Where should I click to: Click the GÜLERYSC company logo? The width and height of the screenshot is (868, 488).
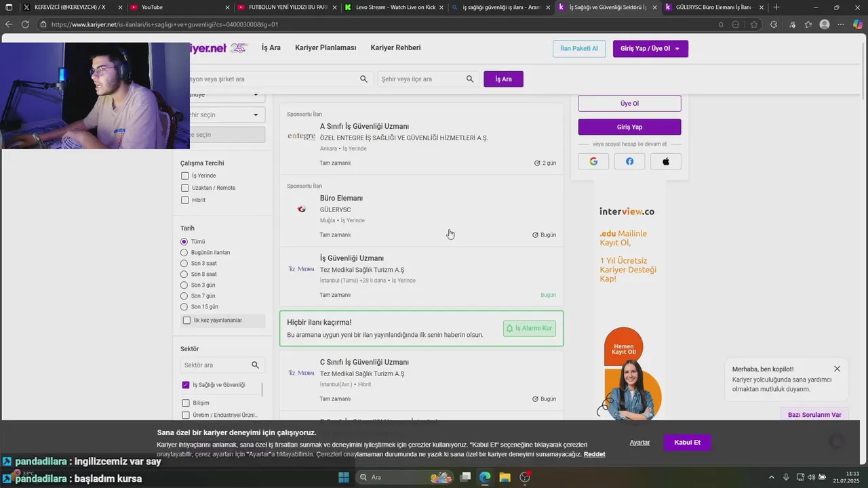(x=302, y=209)
